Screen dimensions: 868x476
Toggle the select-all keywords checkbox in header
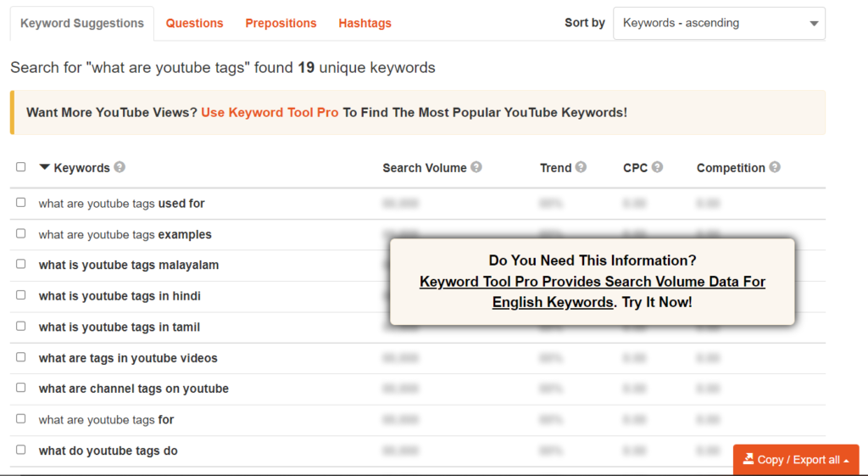pos(21,167)
